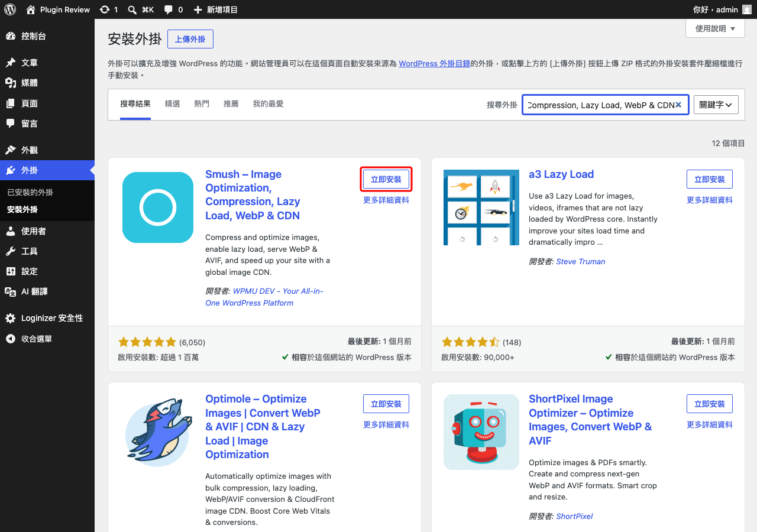Switch to the 推薦 tab
The width and height of the screenshot is (757, 532).
click(231, 104)
